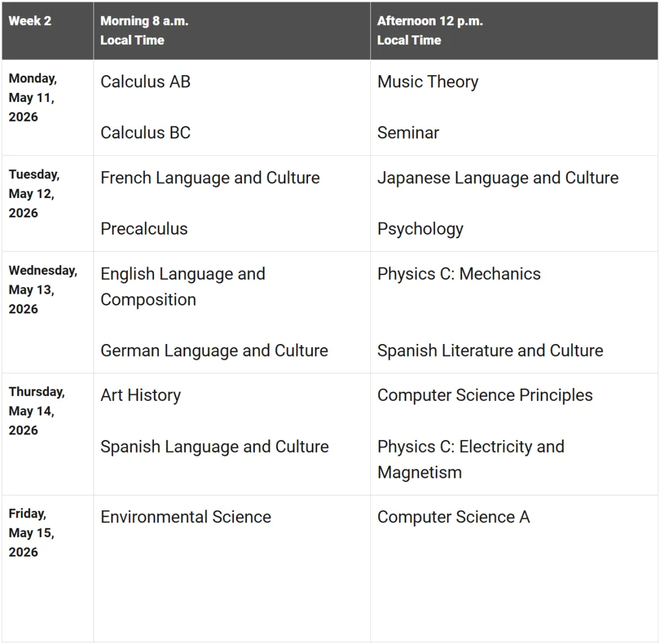Click the Monday, May 11, 2026 date cell
Screen dimensions: 660x644
point(33,98)
